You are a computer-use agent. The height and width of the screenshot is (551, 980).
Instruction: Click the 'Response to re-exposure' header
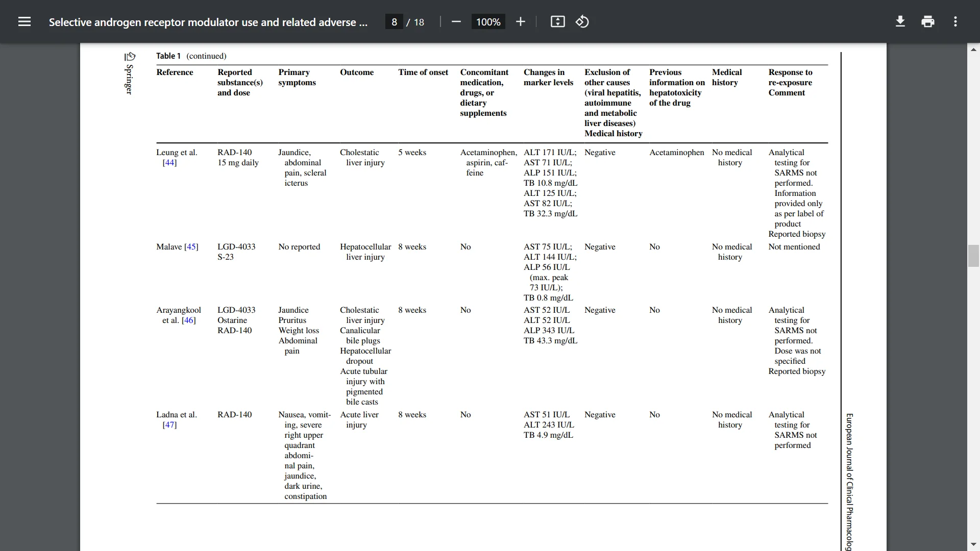[790, 78]
